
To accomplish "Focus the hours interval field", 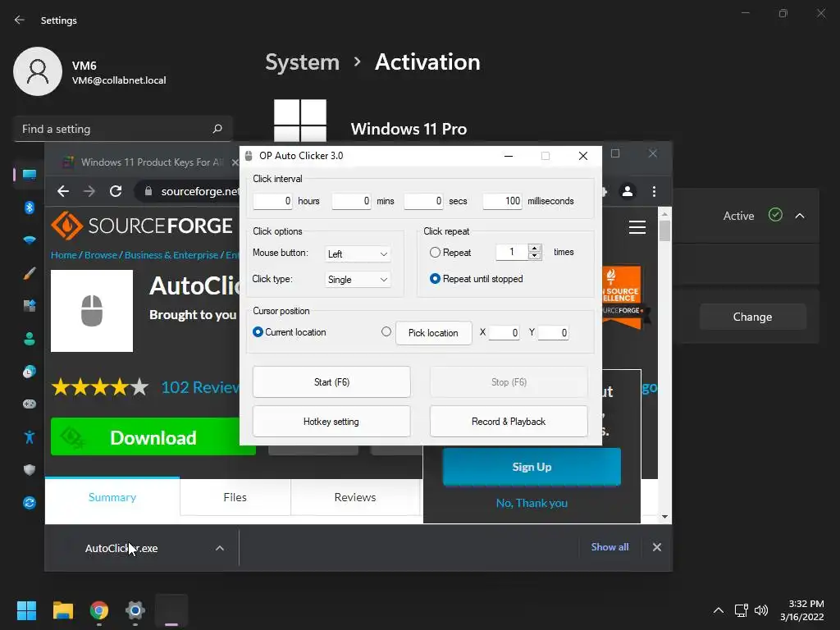I will [272, 201].
